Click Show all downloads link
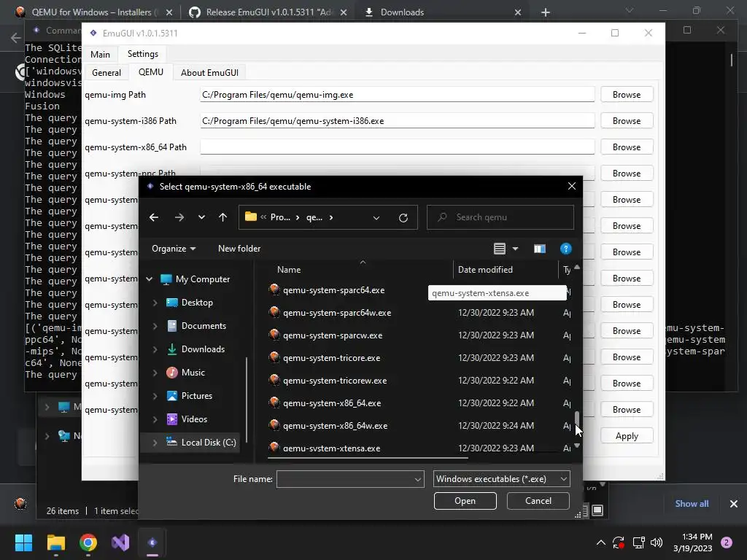The image size is (747, 560). coord(692,504)
